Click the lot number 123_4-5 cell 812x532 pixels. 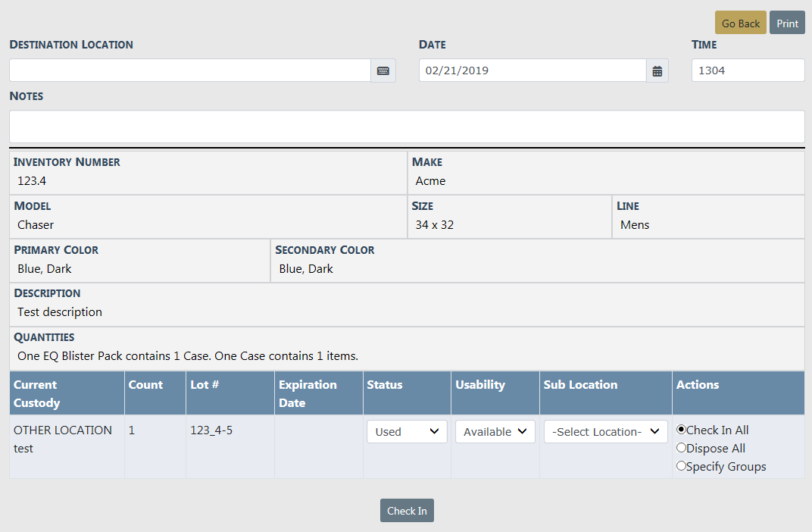pos(211,430)
